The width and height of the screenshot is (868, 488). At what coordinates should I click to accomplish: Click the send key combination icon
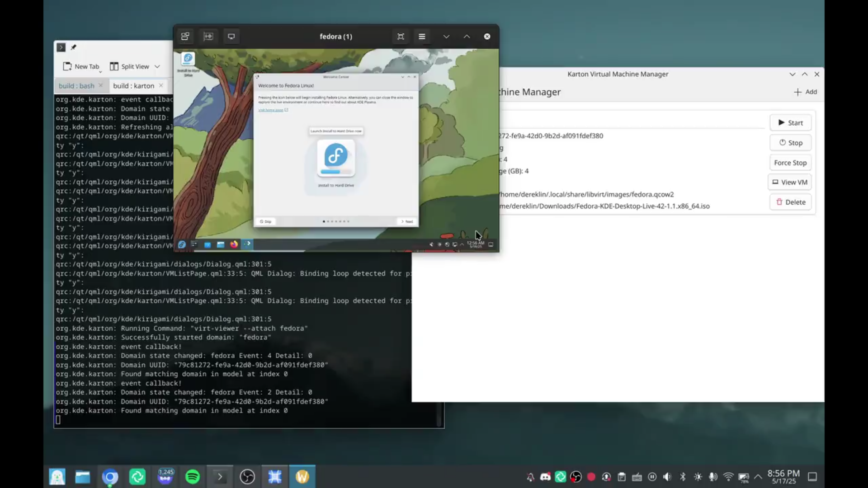coord(208,37)
